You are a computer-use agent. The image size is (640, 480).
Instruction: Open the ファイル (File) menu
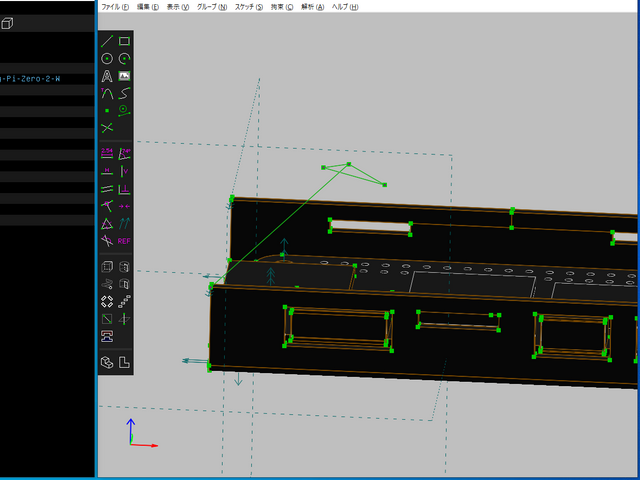tap(115, 6)
